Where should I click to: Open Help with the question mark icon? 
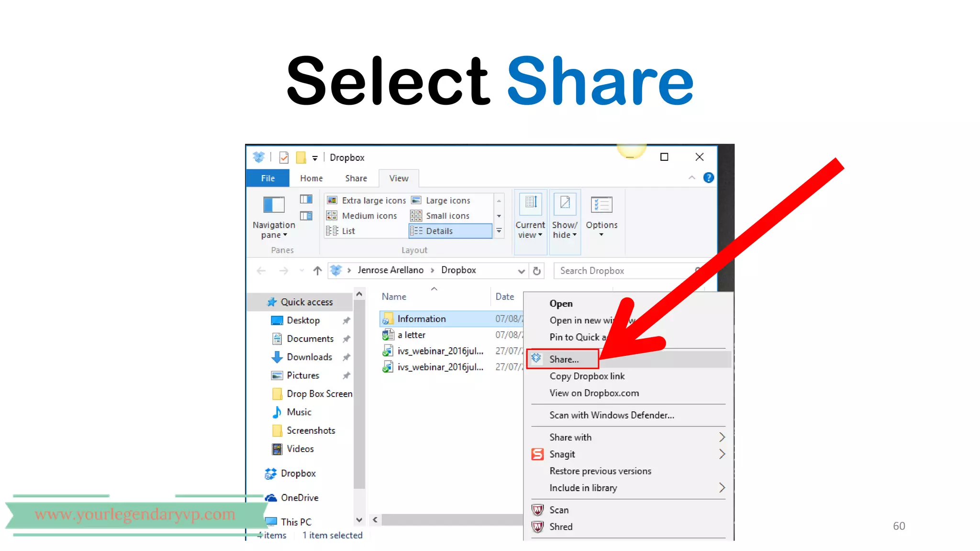point(709,177)
